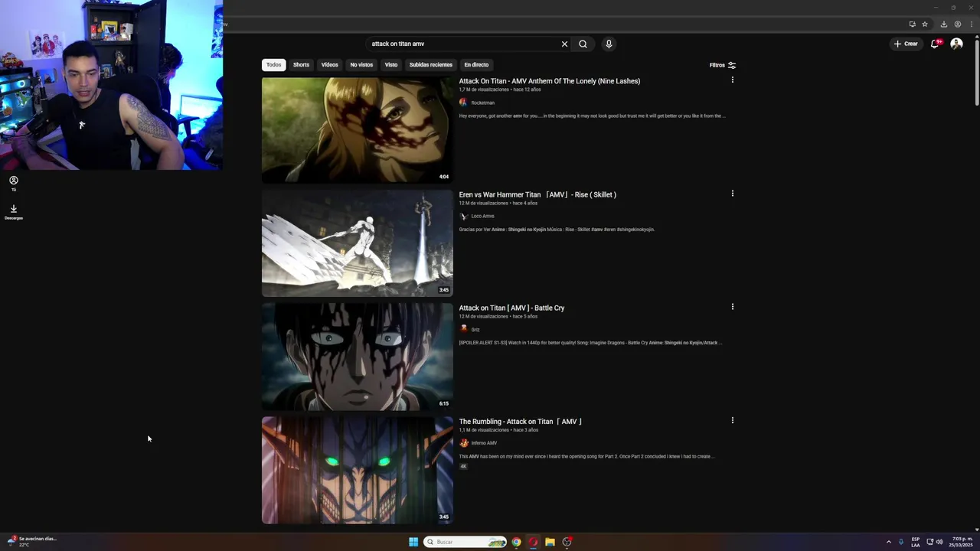Select the Shorts filter chip
980x551 pixels.
point(301,65)
